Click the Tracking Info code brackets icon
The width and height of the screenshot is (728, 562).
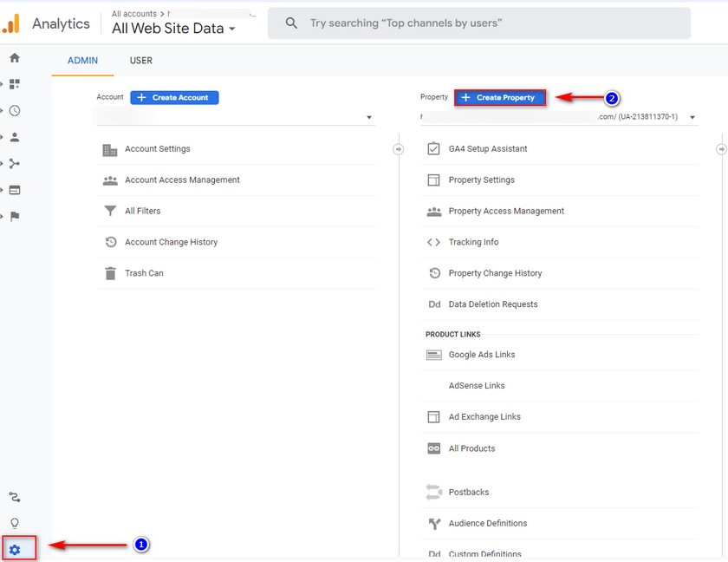coord(433,242)
